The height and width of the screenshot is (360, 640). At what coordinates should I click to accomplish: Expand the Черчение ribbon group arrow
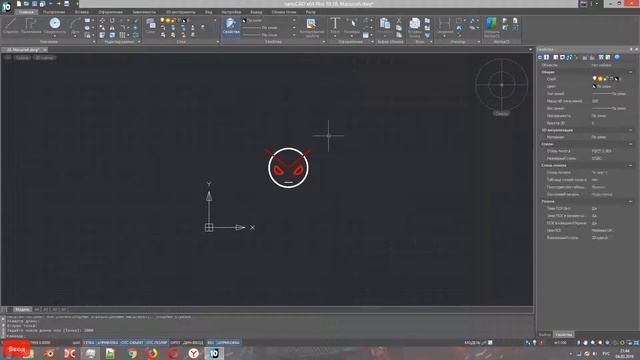pos(94,42)
